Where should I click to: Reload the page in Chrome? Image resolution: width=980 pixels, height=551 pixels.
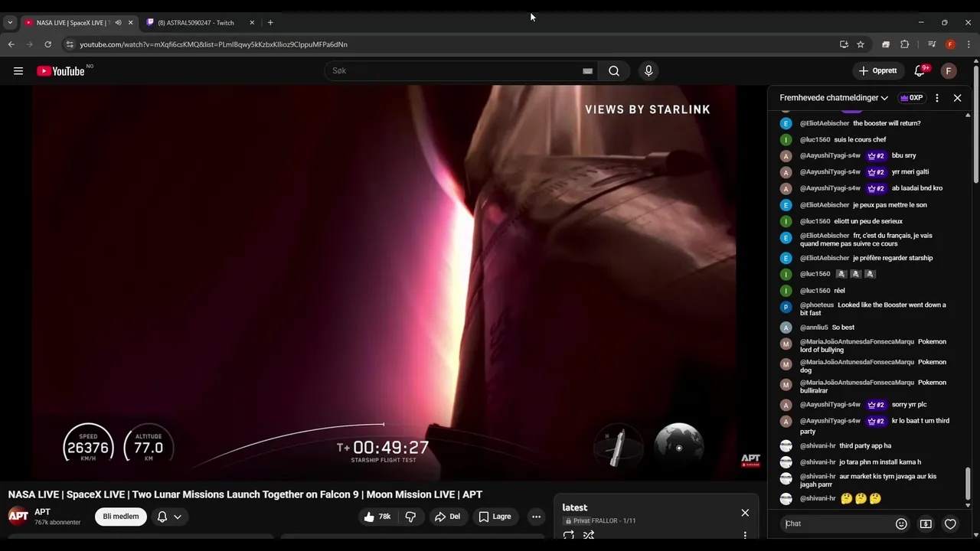tap(47, 44)
